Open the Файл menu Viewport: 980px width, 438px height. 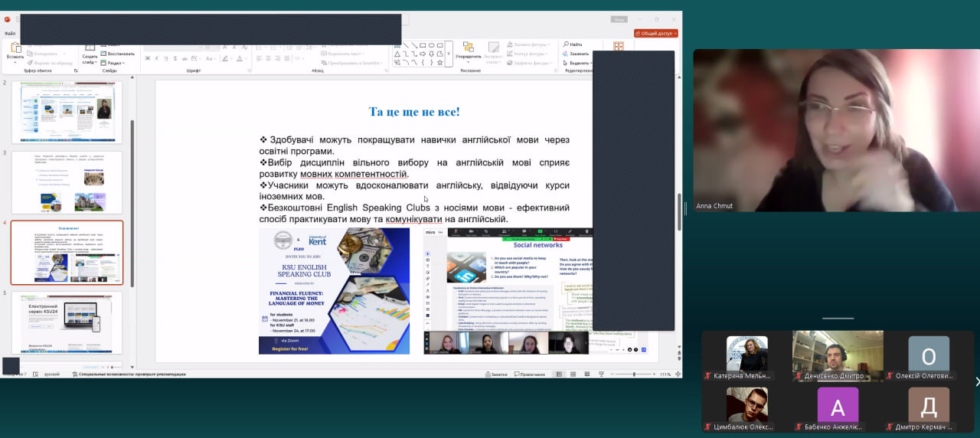pyautogui.click(x=10, y=34)
